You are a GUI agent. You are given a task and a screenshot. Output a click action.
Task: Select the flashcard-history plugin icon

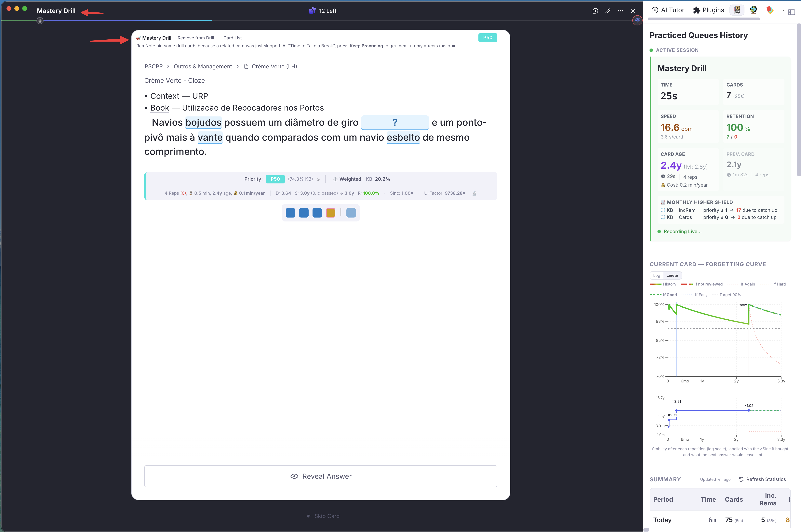[737, 10]
